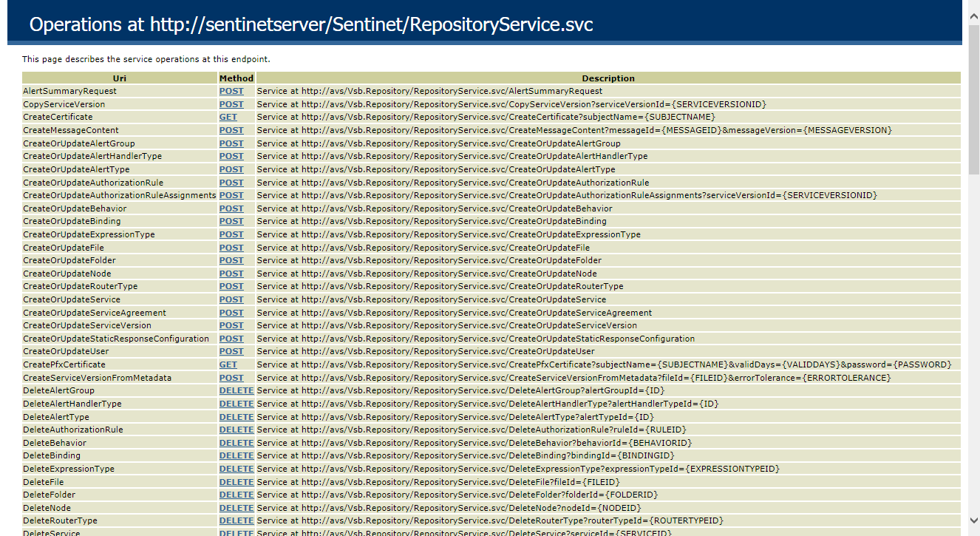Image resolution: width=980 pixels, height=536 pixels.
Task: Click POST link for CreateOrUpdateAuthorizationRule
Action: (x=231, y=183)
